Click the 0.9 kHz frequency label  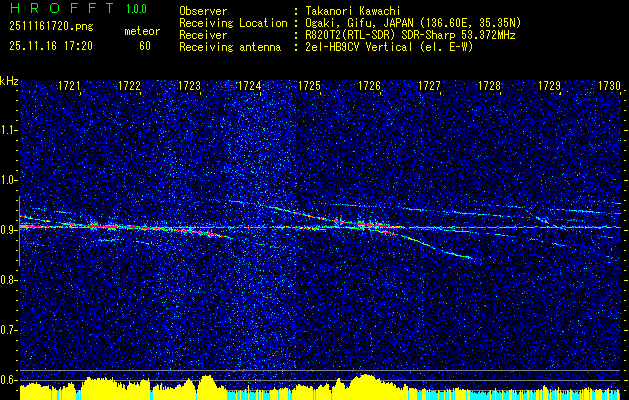(x=9, y=230)
